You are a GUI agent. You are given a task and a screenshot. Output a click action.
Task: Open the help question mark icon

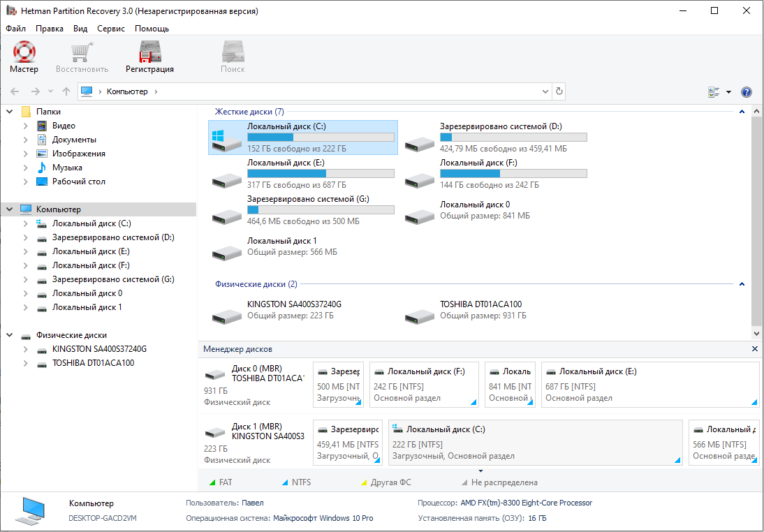[x=746, y=91]
